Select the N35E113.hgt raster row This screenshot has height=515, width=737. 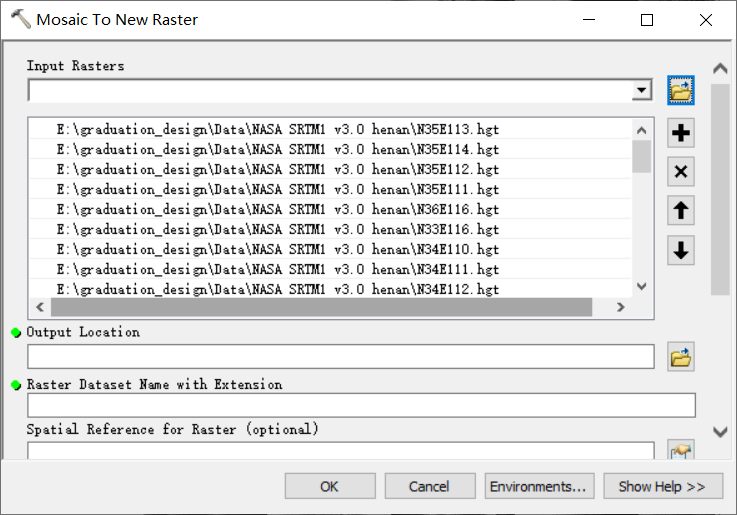330,129
